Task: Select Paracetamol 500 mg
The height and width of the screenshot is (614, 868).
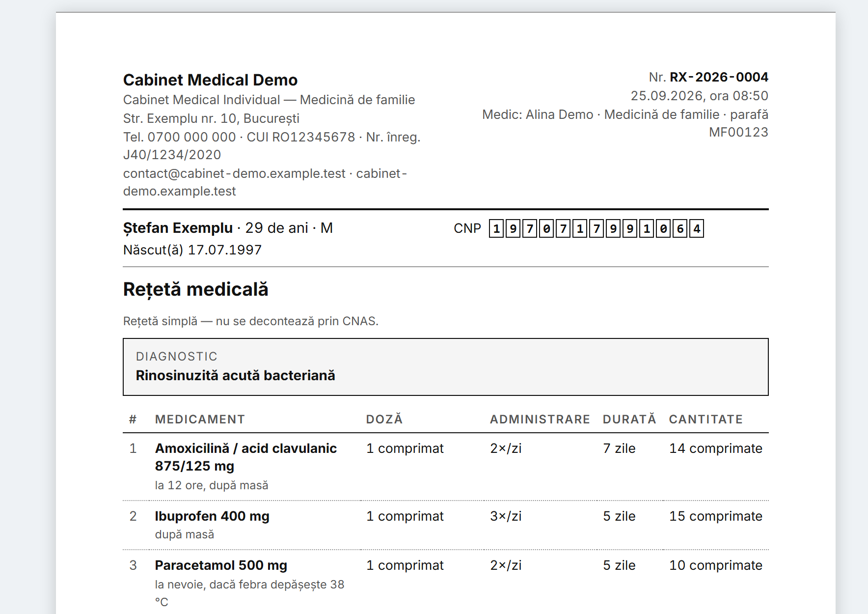Action: click(x=221, y=565)
